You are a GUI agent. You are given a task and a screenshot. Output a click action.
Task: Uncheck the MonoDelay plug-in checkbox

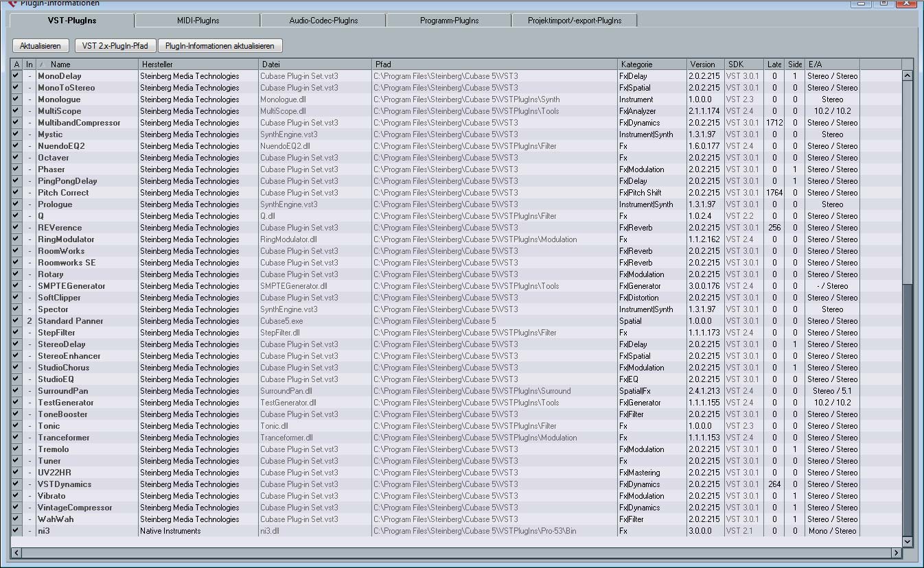[16, 76]
